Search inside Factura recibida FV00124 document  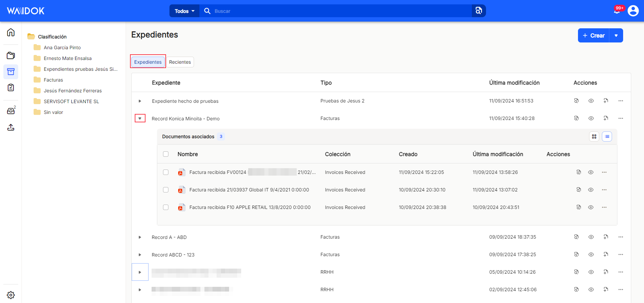pyautogui.click(x=579, y=172)
